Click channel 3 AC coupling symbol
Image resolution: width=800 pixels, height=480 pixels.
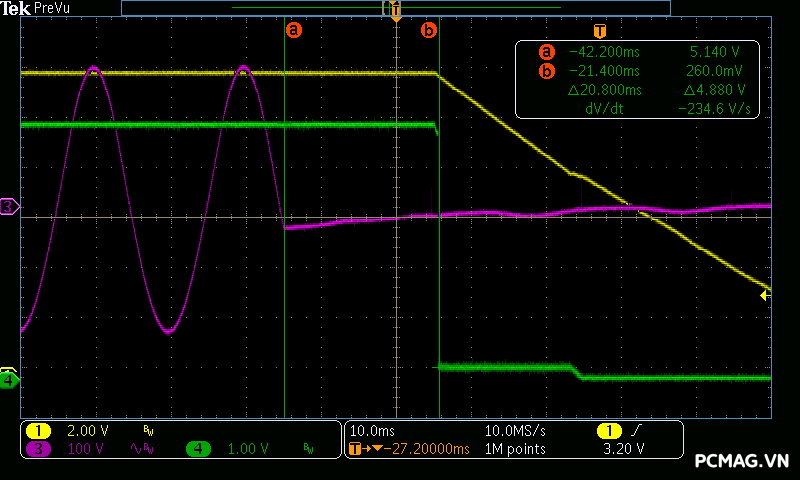136,448
